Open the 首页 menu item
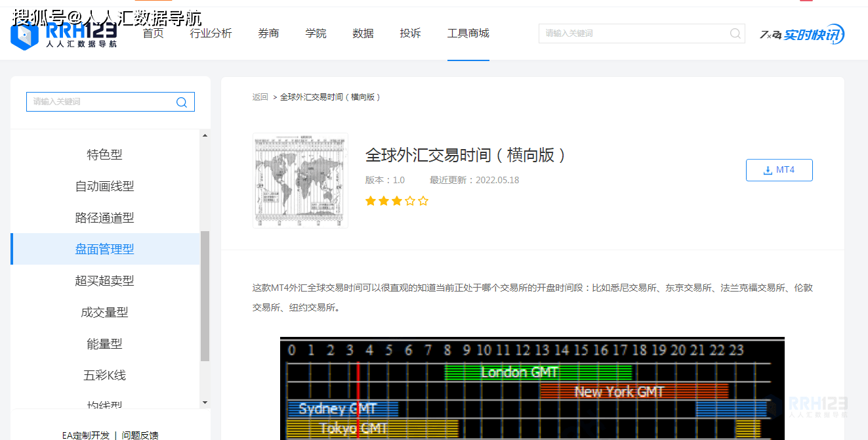 (x=153, y=33)
